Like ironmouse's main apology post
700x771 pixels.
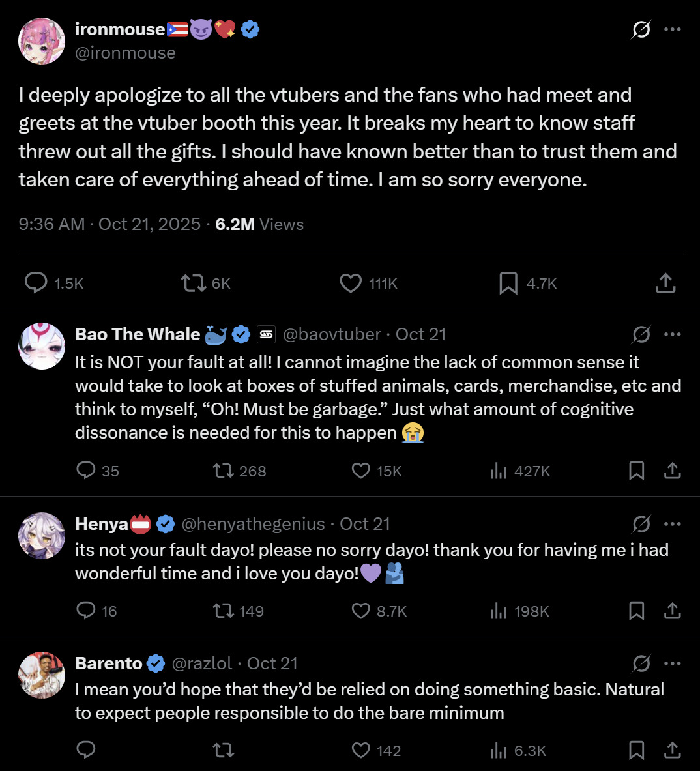(x=351, y=284)
